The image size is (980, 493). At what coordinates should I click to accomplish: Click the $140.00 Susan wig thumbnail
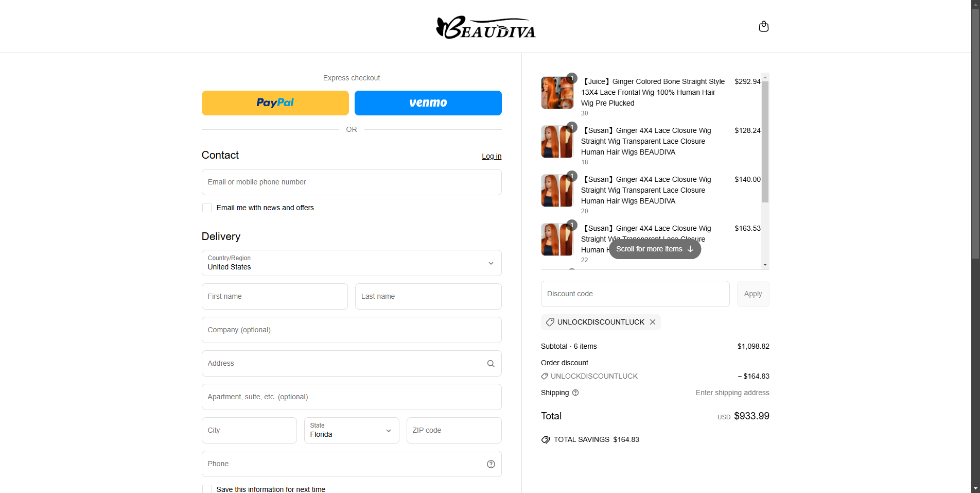(x=557, y=191)
